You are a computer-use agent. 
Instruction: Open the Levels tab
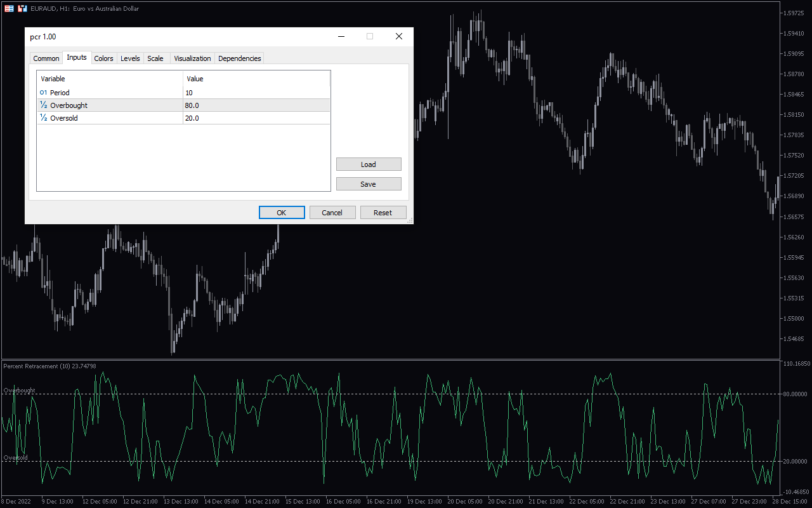[x=131, y=58]
